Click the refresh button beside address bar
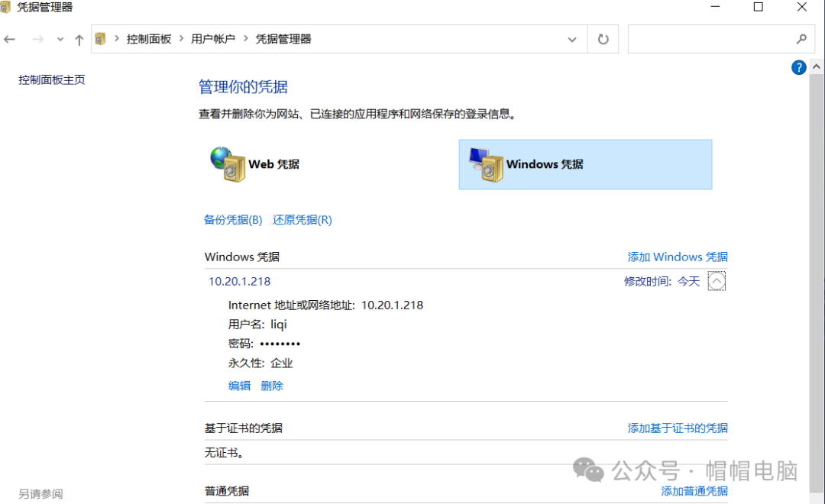Image resolution: width=825 pixels, height=504 pixels. 603,39
